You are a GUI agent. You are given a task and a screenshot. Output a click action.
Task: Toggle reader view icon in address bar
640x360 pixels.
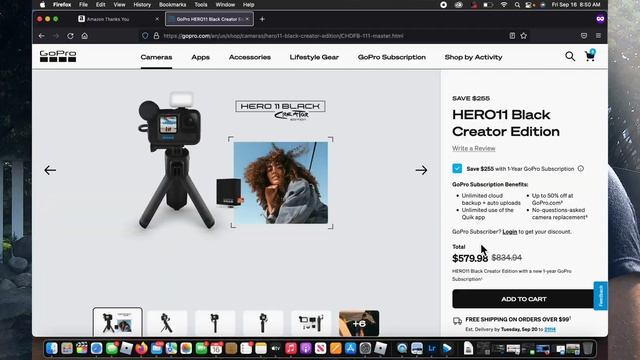512,36
